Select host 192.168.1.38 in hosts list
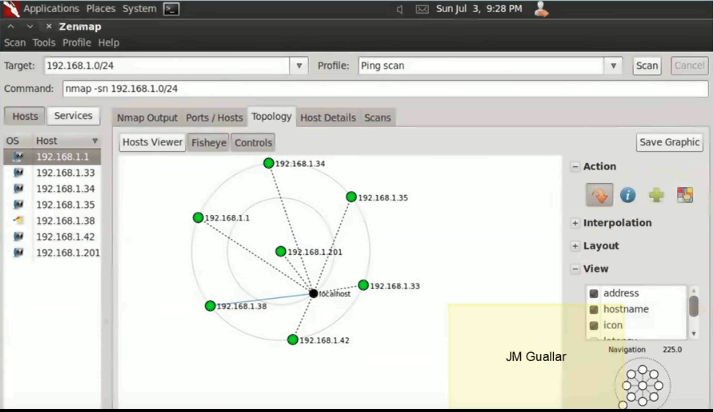This screenshot has width=713, height=412. coord(65,221)
